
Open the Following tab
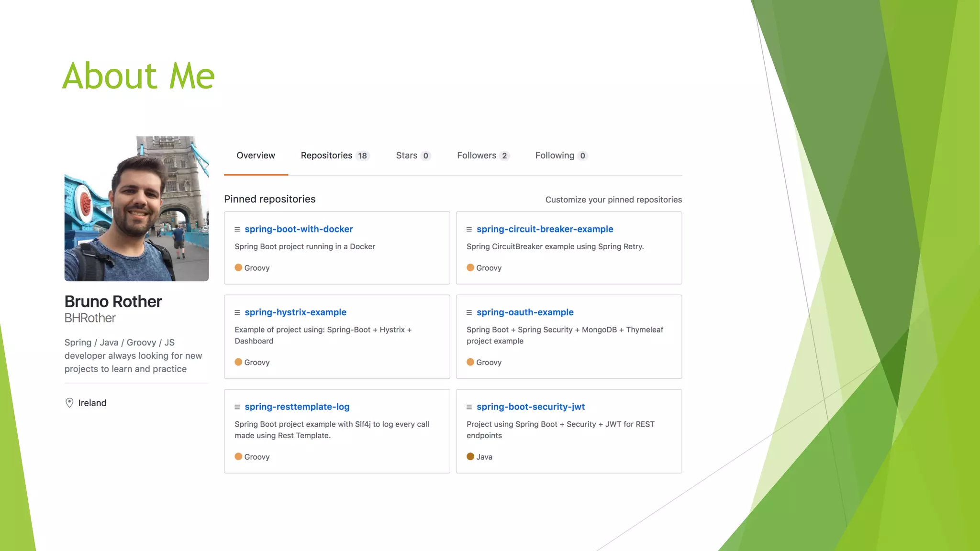pyautogui.click(x=560, y=155)
